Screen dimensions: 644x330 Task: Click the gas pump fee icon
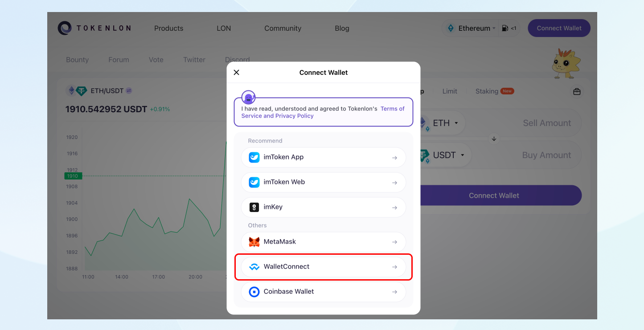click(x=505, y=28)
